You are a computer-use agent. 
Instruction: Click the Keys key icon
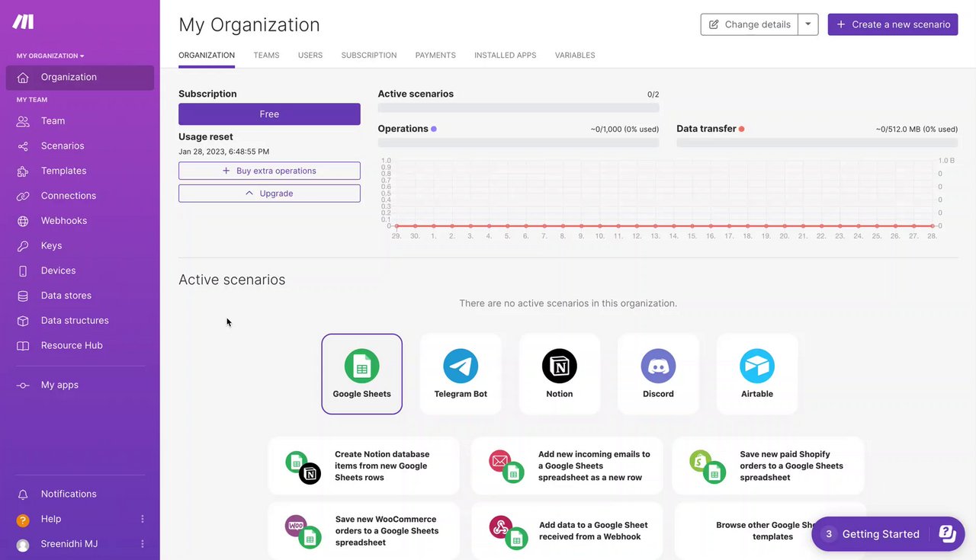click(23, 246)
